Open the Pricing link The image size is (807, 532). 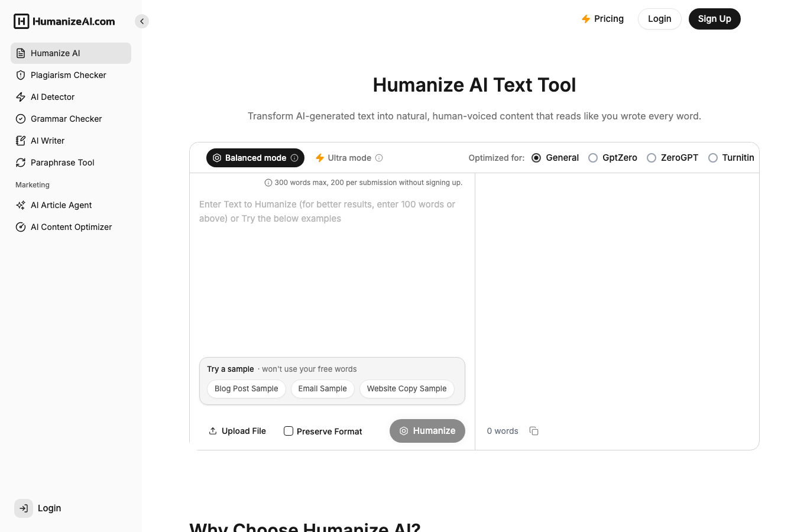(602, 19)
